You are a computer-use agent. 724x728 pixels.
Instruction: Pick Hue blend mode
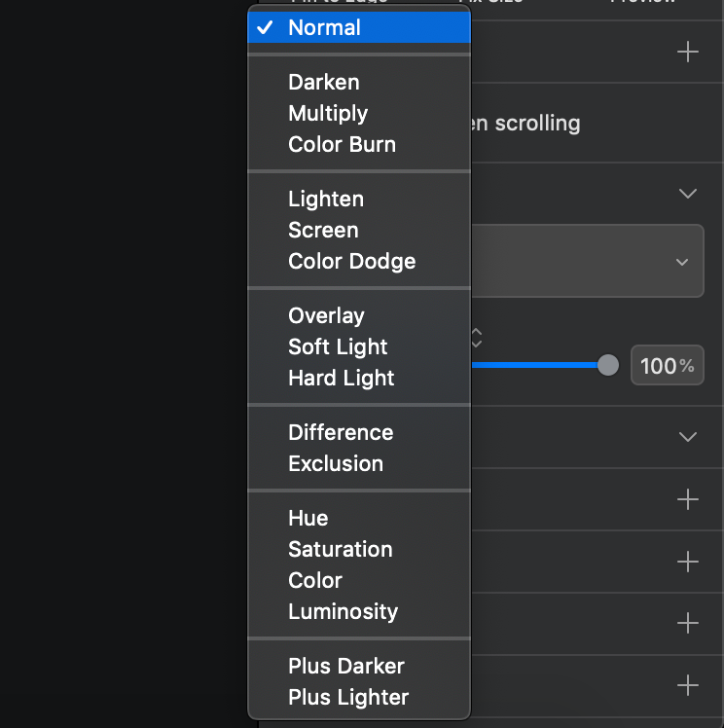click(x=308, y=518)
